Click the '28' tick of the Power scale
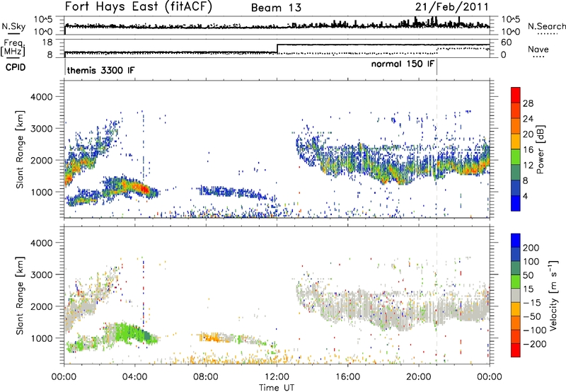 coord(528,103)
